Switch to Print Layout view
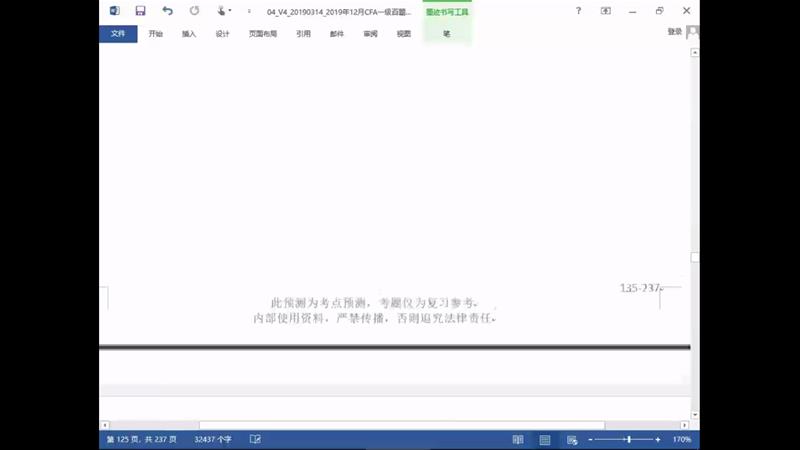The image size is (800, 450). pos(545,439)
